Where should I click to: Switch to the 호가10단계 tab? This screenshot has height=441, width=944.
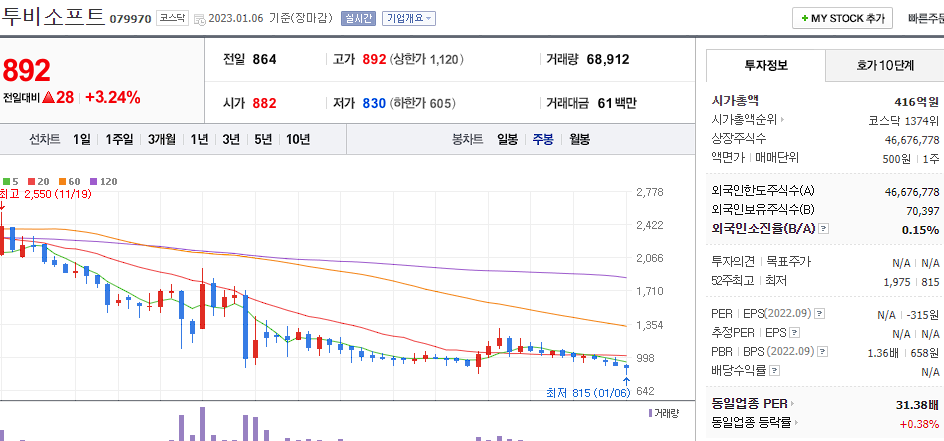click(x=885, y=66)
